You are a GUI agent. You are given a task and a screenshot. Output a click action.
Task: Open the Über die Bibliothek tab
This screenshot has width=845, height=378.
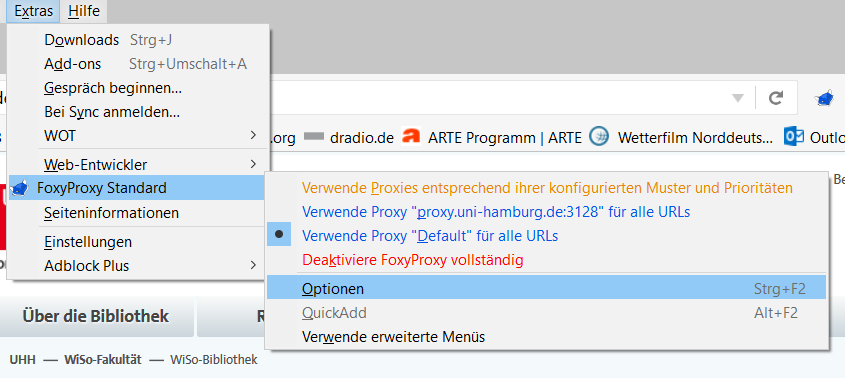click(x=96, y=316)
